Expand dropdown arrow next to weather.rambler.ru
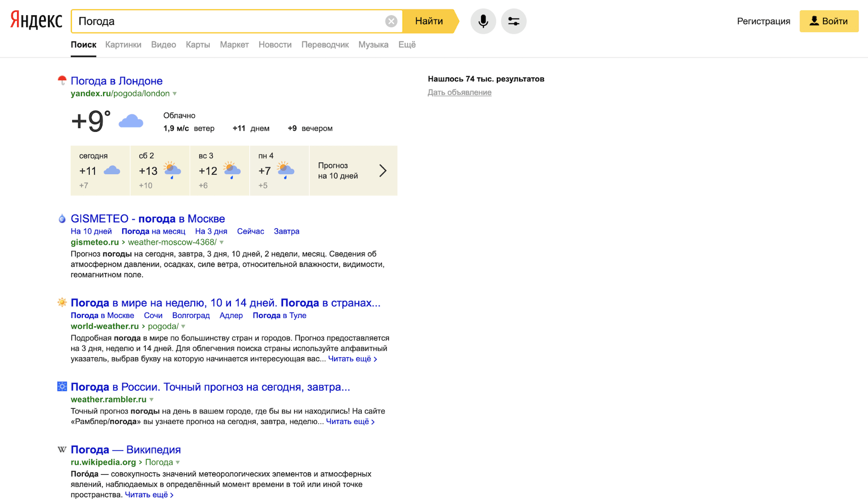 click(151, 400)
